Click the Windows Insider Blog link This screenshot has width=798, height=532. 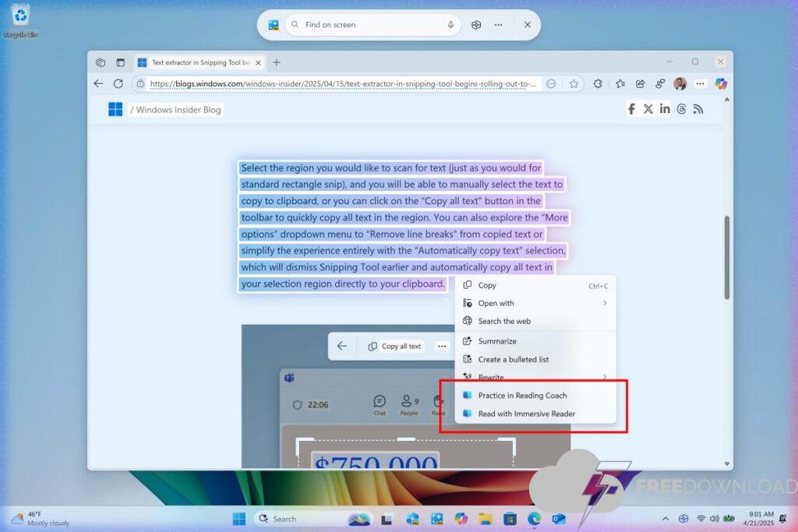(x=178, y=110)
